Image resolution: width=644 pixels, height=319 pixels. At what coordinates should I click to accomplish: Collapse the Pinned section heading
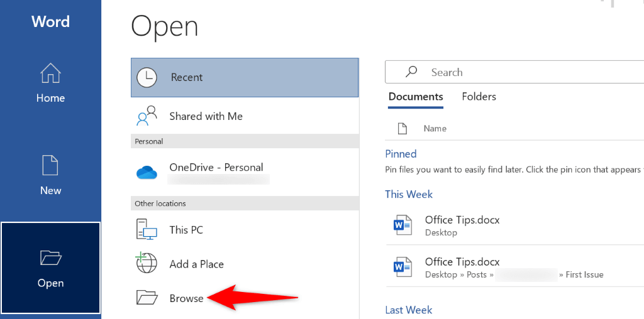[x=401, y=154]
